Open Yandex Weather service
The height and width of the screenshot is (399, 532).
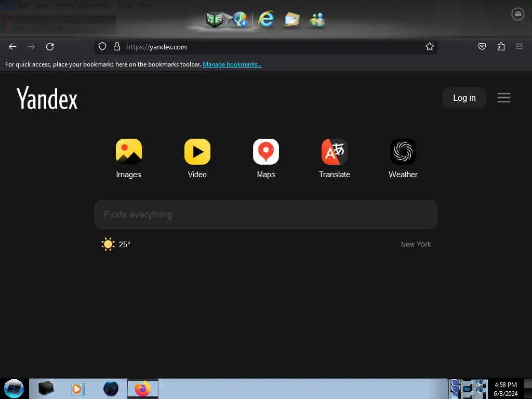[x=403, y=158]
